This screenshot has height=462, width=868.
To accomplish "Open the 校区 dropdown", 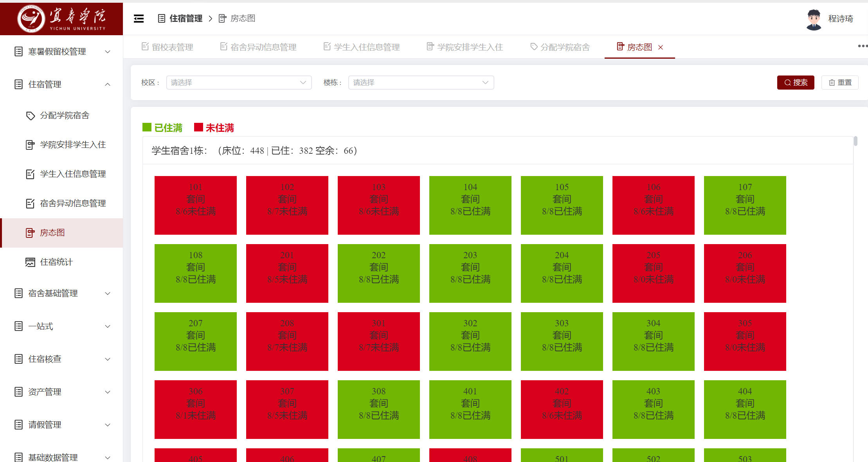I will [239, 83].
